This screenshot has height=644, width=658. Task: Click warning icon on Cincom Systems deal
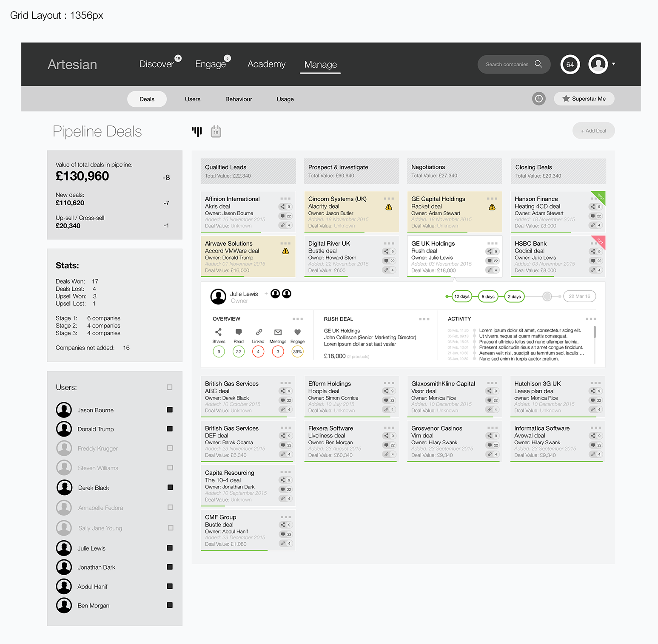pos(389,207)
